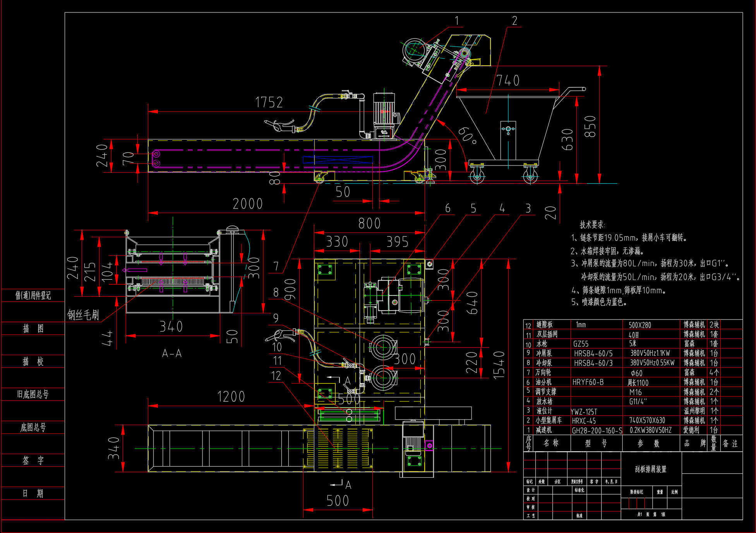Select the 小型集屑车 parts list entry
Viewport: 756px width, 533px height.
point(549,420)
